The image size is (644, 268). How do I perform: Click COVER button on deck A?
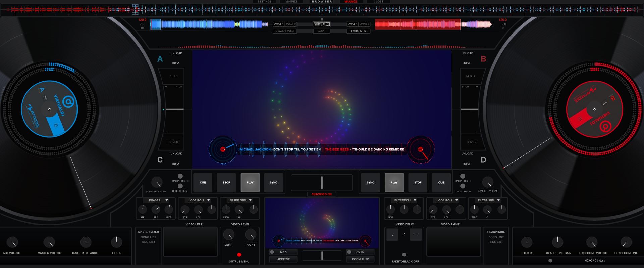173,142
